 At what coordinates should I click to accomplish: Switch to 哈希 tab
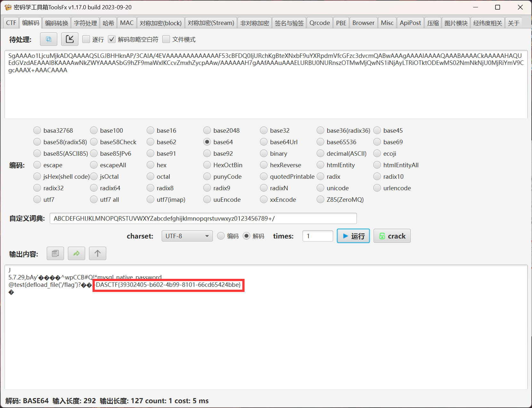[x=109, y=23]
